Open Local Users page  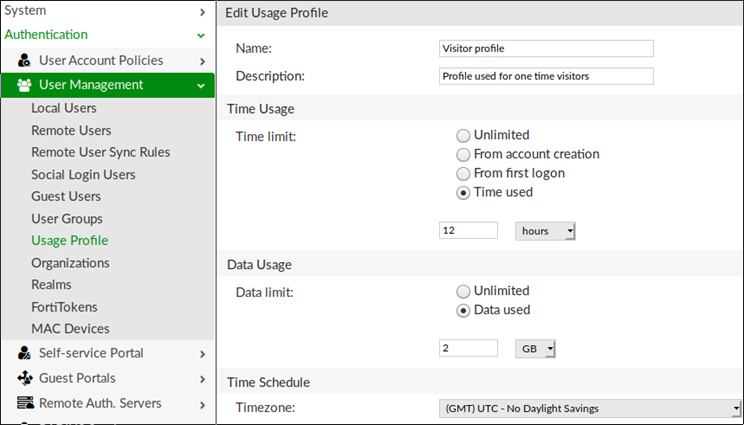tap(64, 108)
